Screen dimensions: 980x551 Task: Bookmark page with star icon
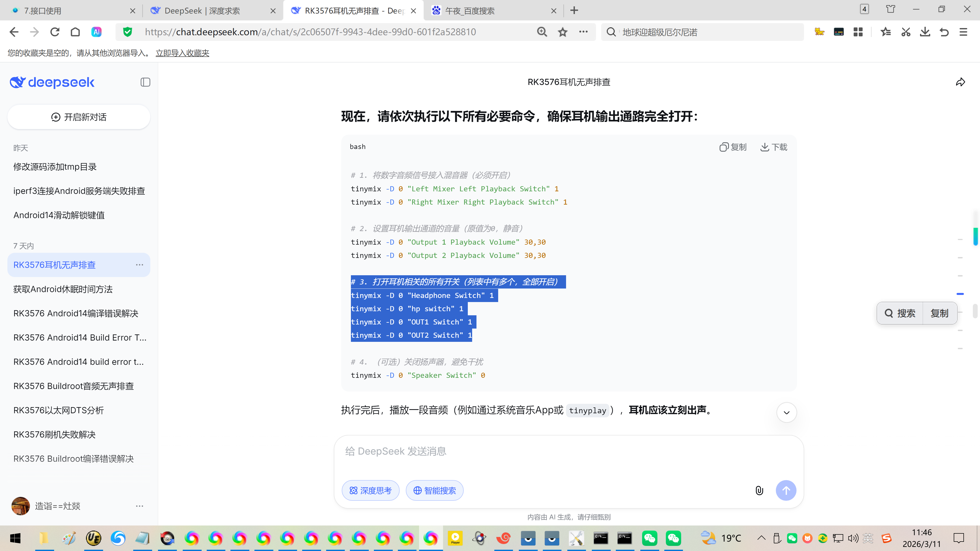[x=563, y=32]
